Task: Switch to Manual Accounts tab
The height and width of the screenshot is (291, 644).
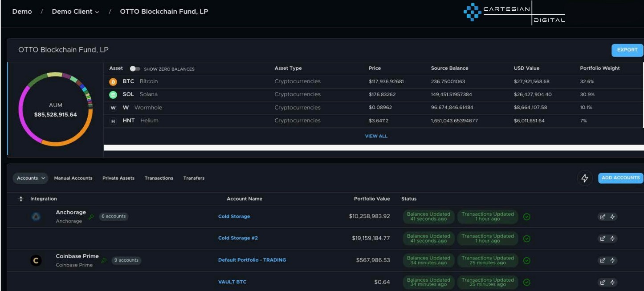Action: pyautogui.click(x=73, y=178)
